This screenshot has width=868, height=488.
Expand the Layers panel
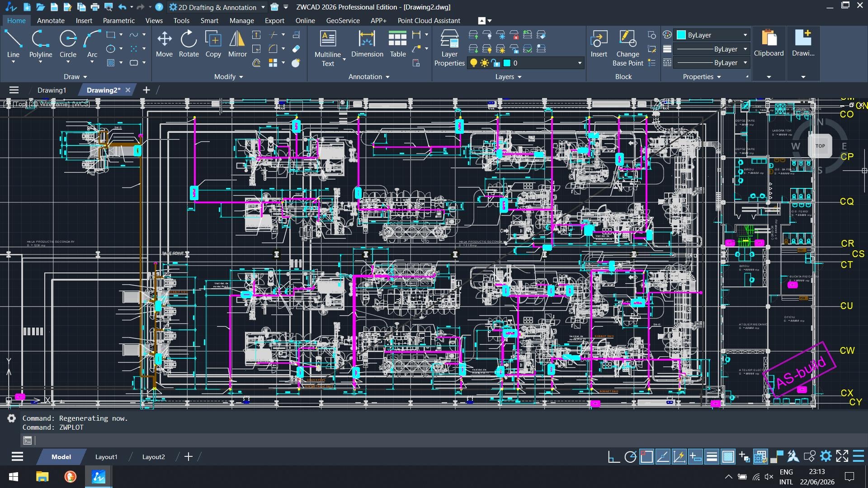click(x=508, y=76)
